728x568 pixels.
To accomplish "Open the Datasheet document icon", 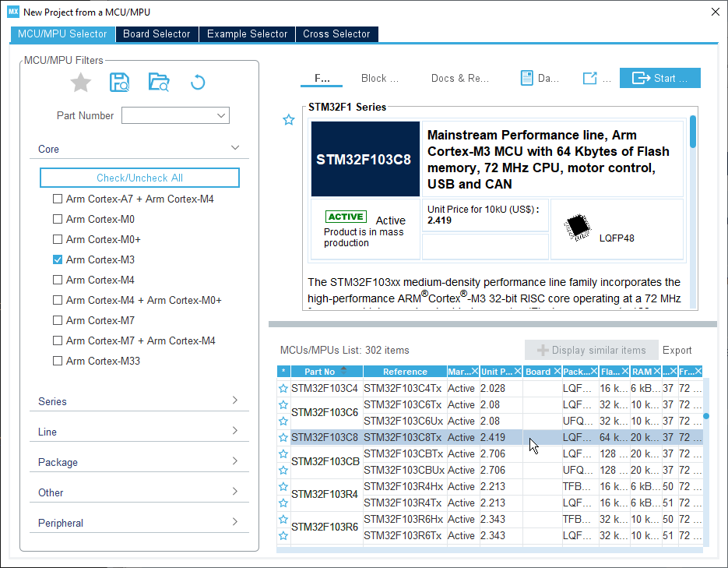I will tap(526, 78).
